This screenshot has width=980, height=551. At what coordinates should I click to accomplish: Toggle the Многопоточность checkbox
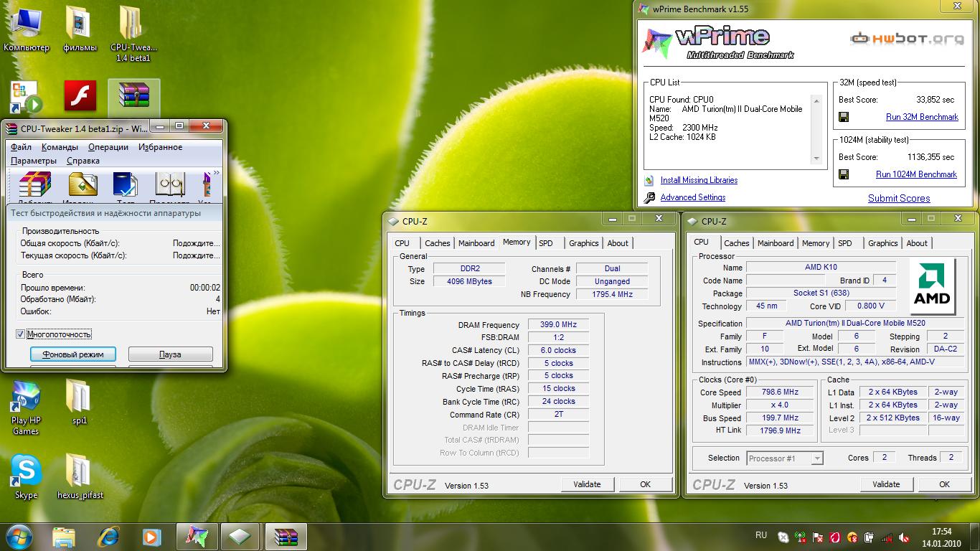tap(20, 334)
